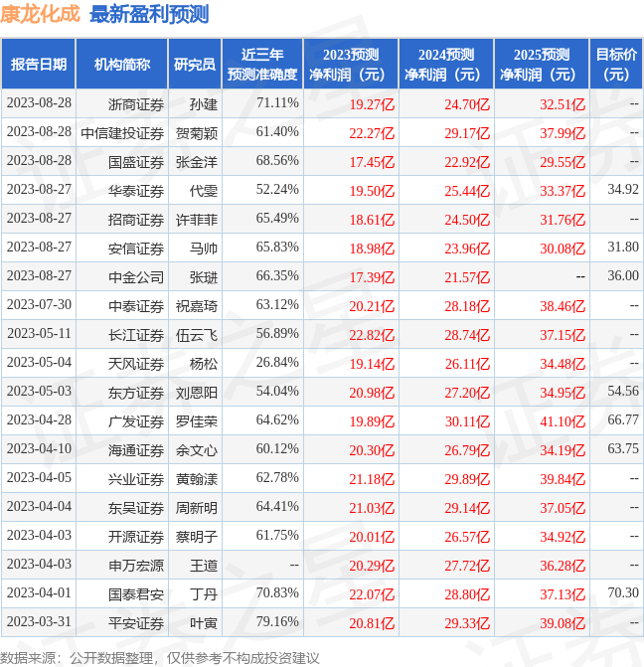Click researcher name 丁丹
644x667 pixels.
pos(204,594)
